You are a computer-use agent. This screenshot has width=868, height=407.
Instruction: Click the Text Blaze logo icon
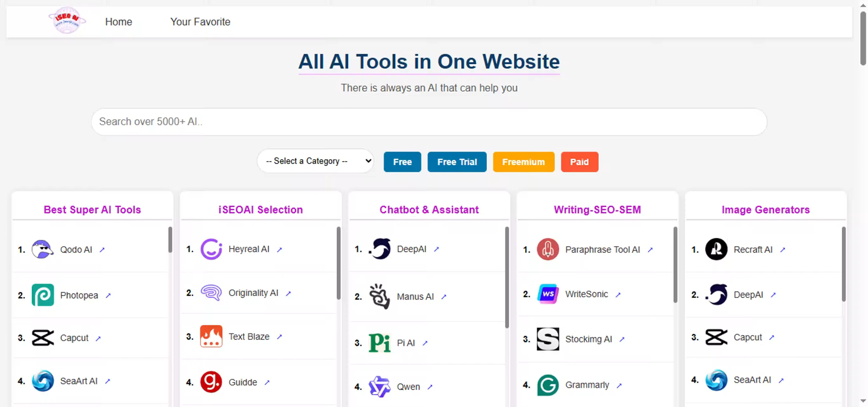pos(211,336)
